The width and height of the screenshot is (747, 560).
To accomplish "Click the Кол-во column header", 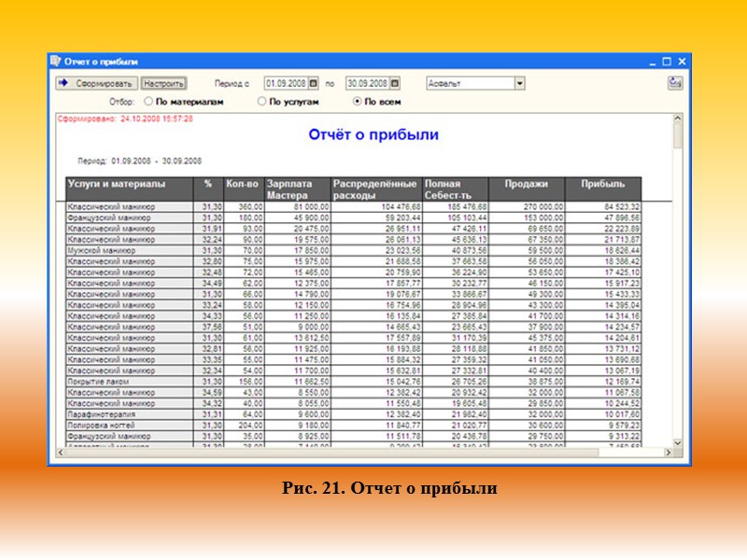I will tap(244, 189).
